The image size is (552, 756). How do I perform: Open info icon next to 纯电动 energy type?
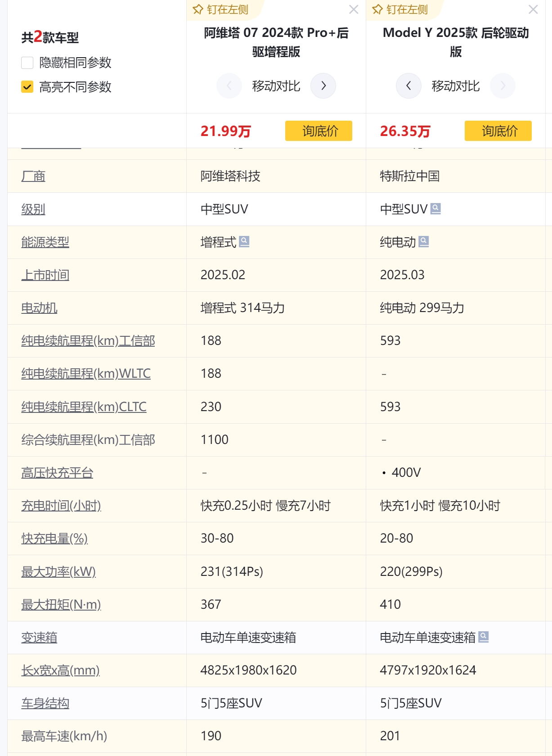tap(424, 242)
